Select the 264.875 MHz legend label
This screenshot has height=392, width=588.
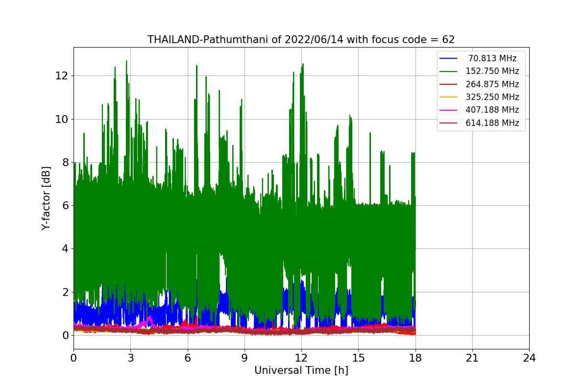click(492, 84)
